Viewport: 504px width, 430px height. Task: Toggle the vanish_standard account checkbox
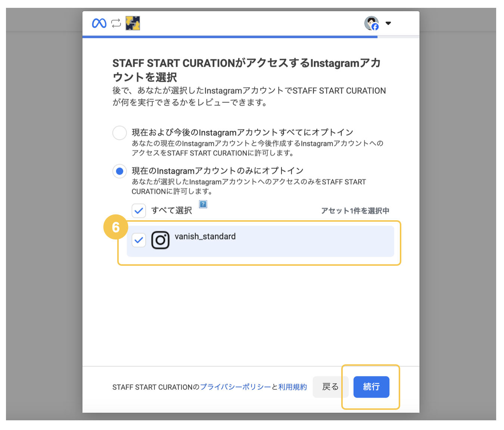(139, 240)
